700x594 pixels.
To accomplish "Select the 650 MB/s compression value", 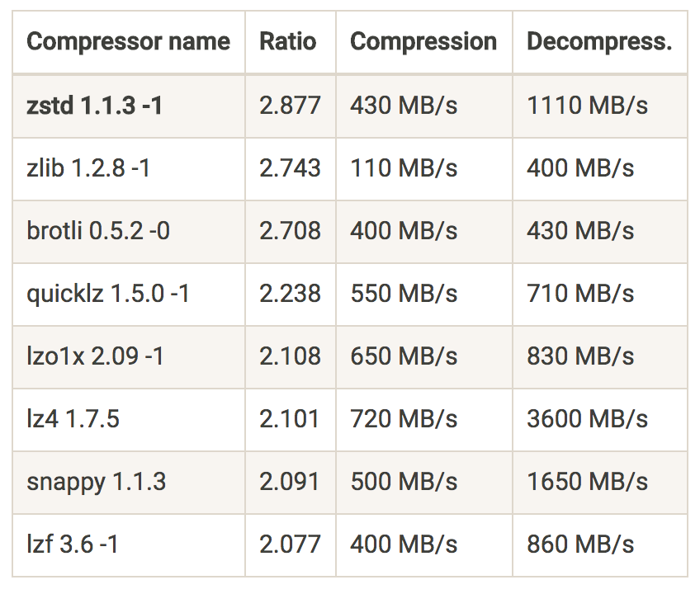I will tap(404, 356).
